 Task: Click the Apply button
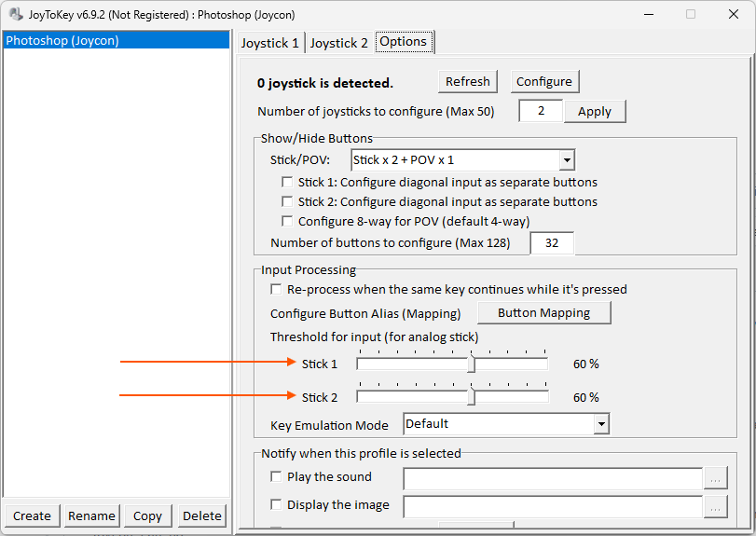coord(595,111)
